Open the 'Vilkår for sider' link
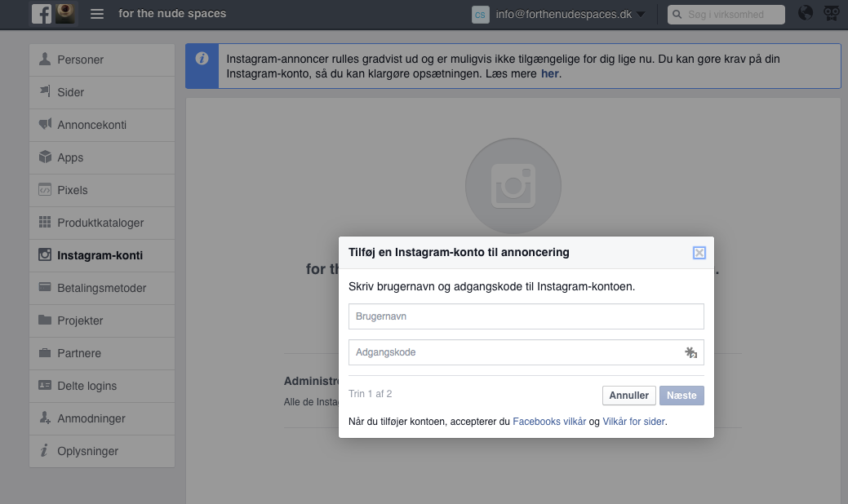Image resolution: width=848 pixels, height=504 pixels. coord(634,422)
